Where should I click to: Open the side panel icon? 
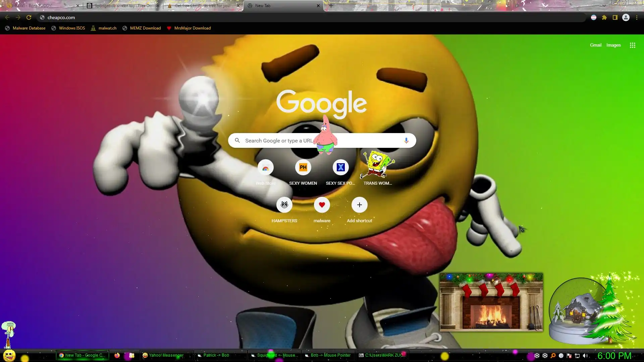[615, 17]
